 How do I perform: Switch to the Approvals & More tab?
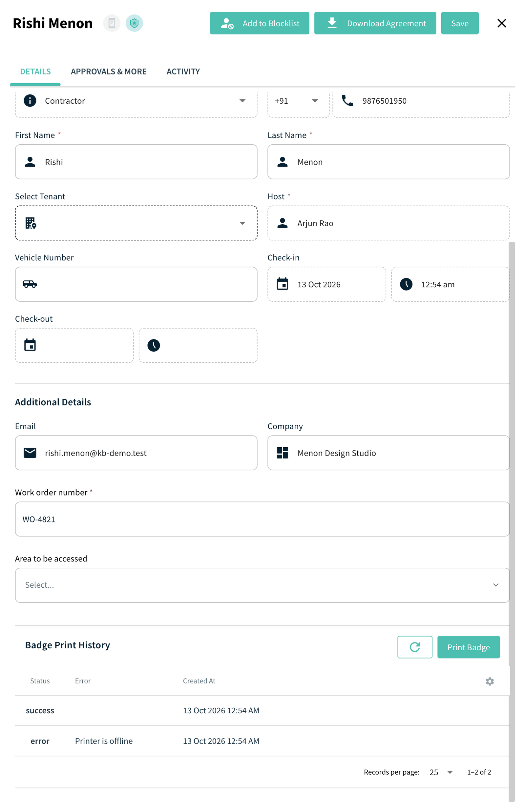(109, 71)
